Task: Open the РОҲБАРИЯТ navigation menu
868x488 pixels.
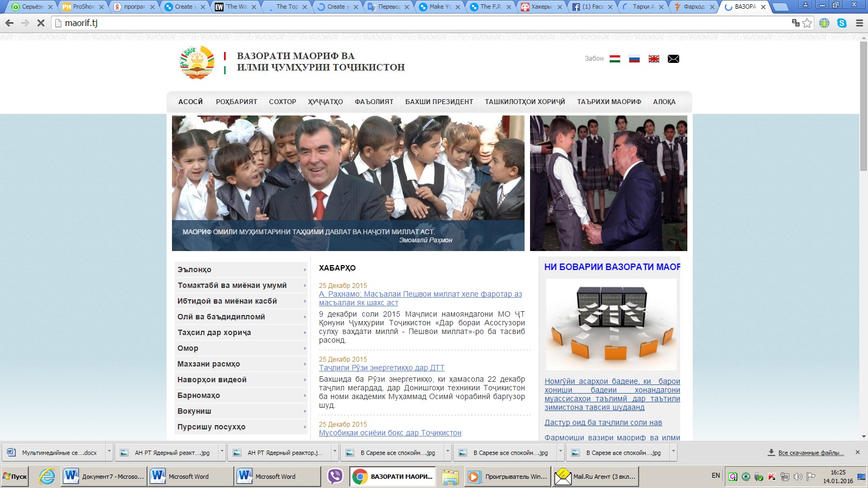Action: point(237,102)
